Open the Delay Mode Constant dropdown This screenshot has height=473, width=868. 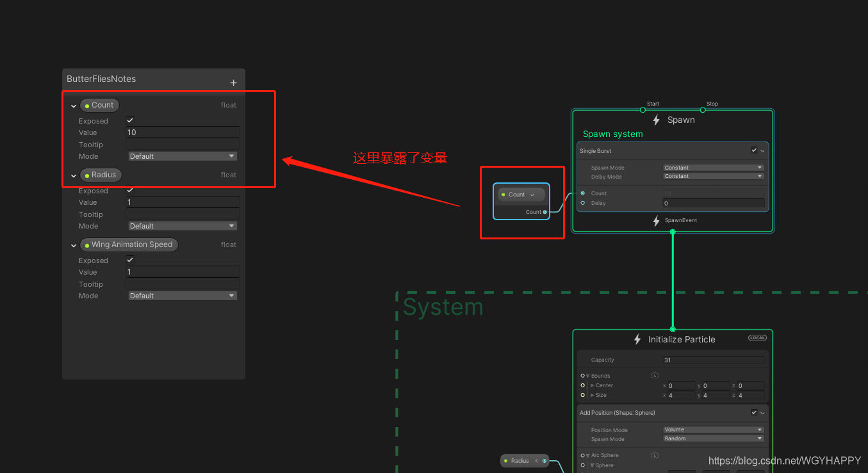pyautogui.click(x=714, y=176)
